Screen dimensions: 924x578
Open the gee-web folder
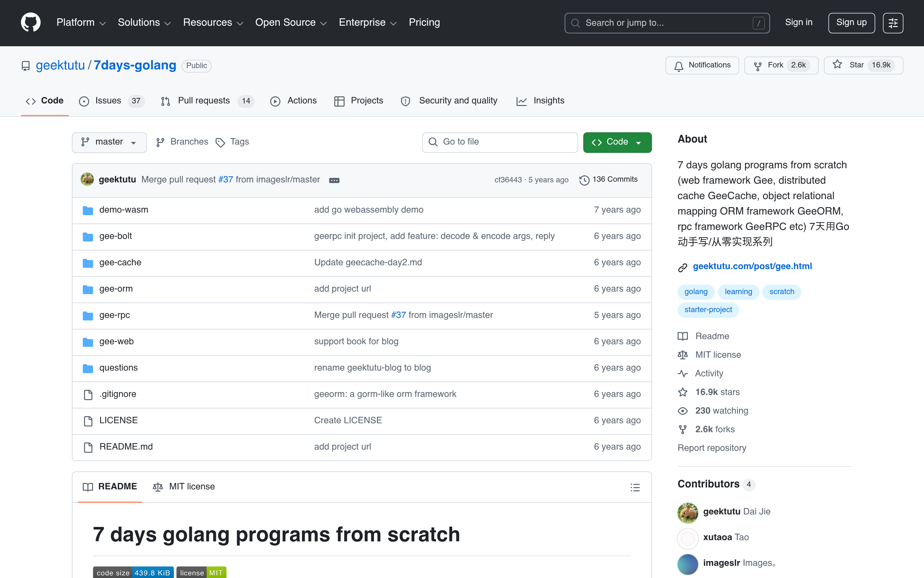[116, 342]
